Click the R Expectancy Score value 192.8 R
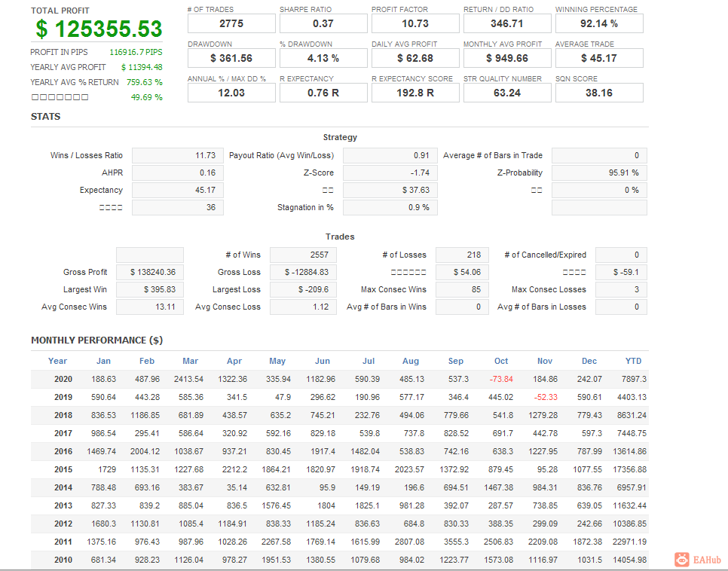This screenshot has width=728, height=571. point(415,93)
